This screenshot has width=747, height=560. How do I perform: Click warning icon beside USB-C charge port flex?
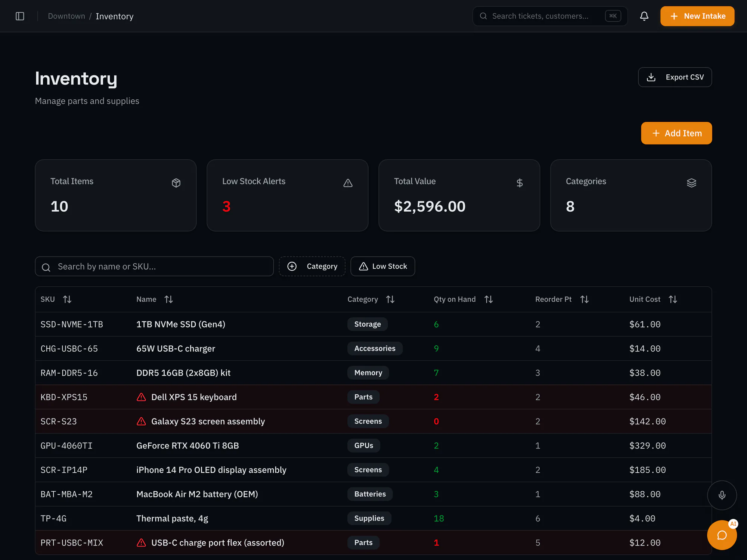[141, 542]
